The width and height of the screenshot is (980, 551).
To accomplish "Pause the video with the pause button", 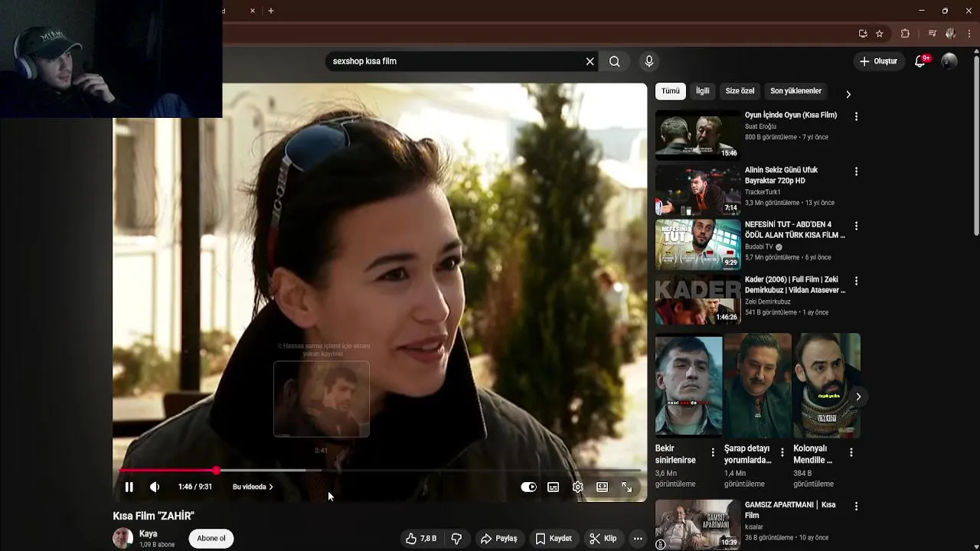I will [x=129, y=487].
